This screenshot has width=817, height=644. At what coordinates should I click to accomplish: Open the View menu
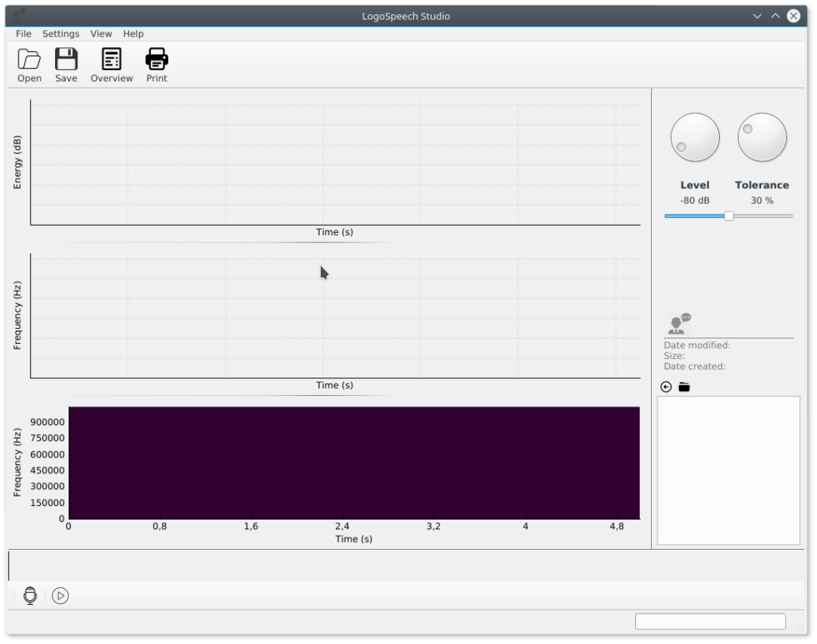[101, 34]
